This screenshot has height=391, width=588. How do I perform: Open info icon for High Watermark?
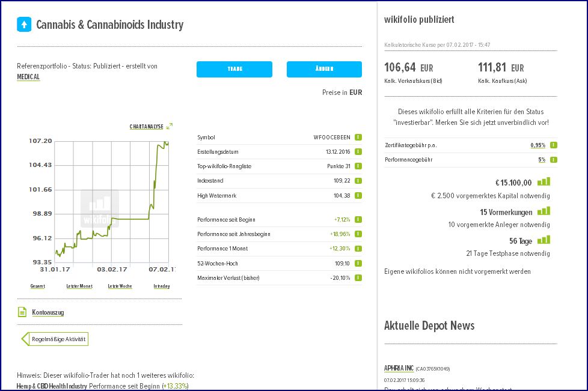pos(358,195)
